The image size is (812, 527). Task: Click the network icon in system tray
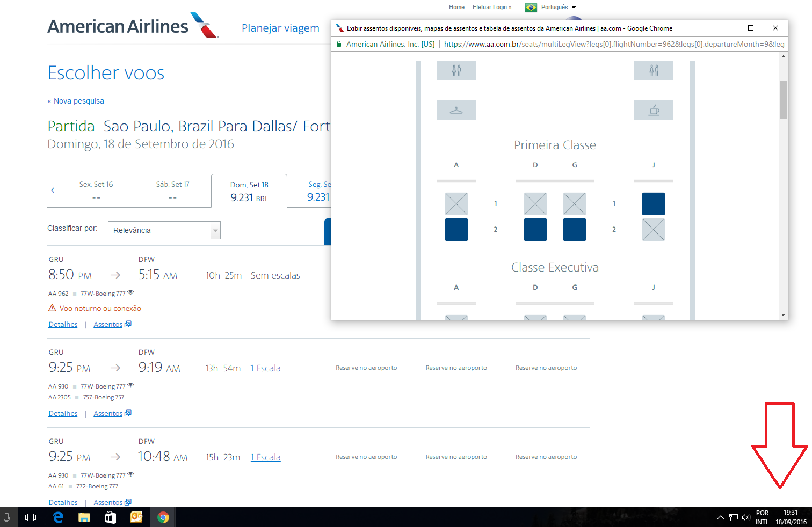733,517
